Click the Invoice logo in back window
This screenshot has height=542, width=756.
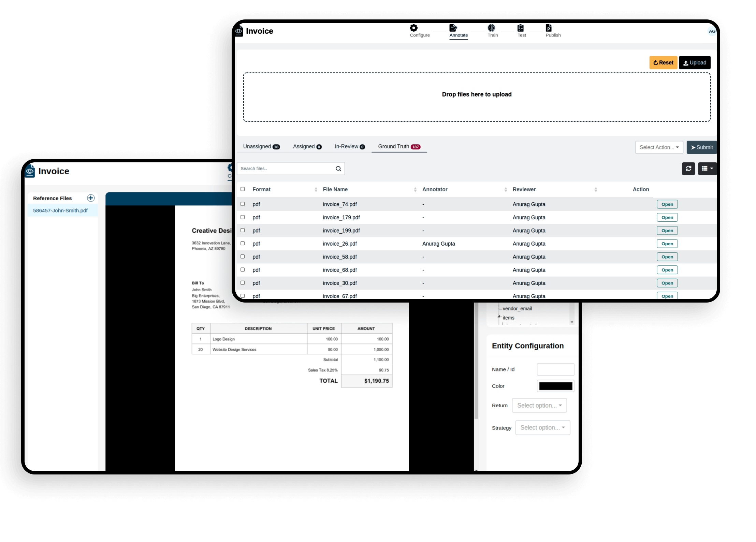(x=30, y=171)
